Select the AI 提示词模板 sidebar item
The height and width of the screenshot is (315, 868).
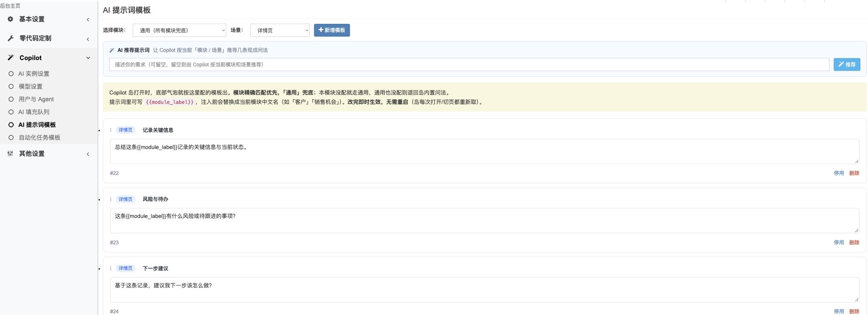[x=37, y=125]
